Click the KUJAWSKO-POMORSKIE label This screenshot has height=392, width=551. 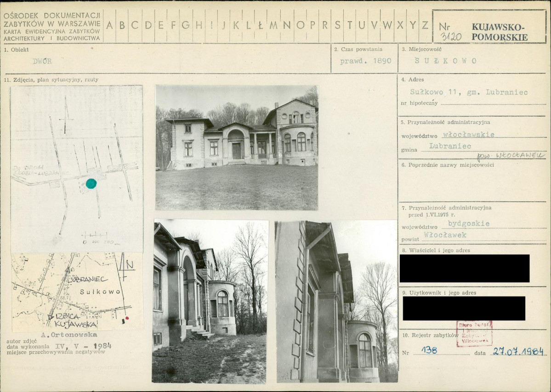point(500,32)
